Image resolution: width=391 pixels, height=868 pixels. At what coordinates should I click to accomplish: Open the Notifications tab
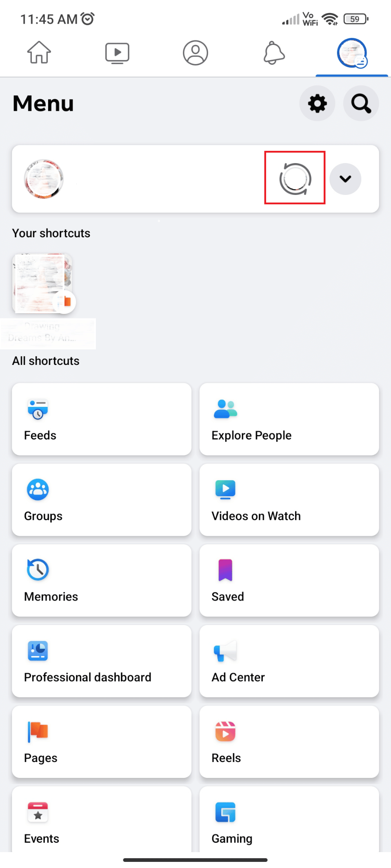click(273, 53)
